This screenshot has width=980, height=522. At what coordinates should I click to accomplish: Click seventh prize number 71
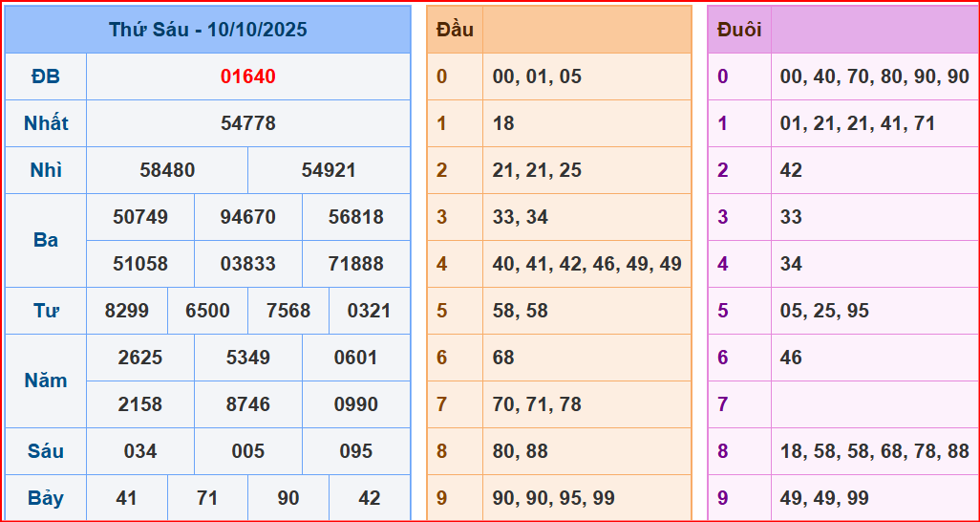207,498
